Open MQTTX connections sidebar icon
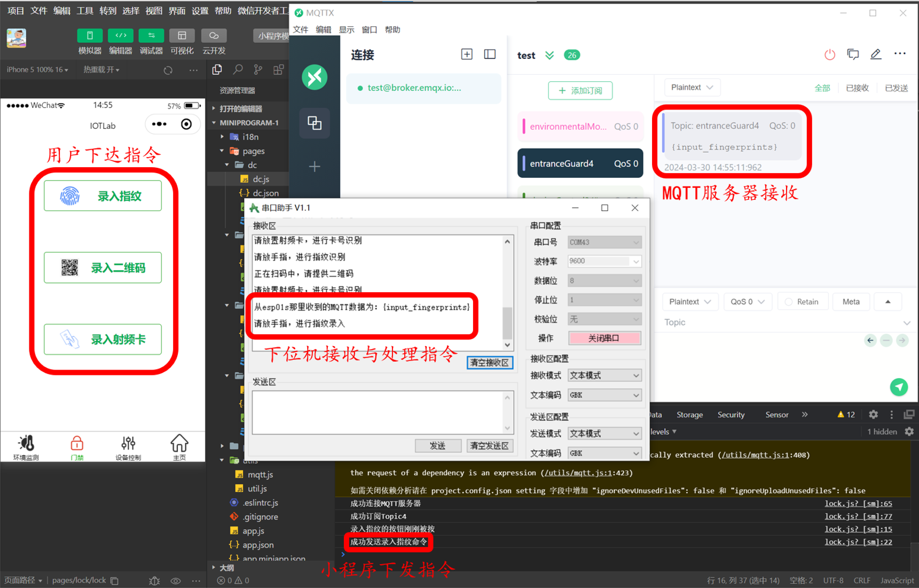This screenshot has height=588, width=919. click(315, 123)
